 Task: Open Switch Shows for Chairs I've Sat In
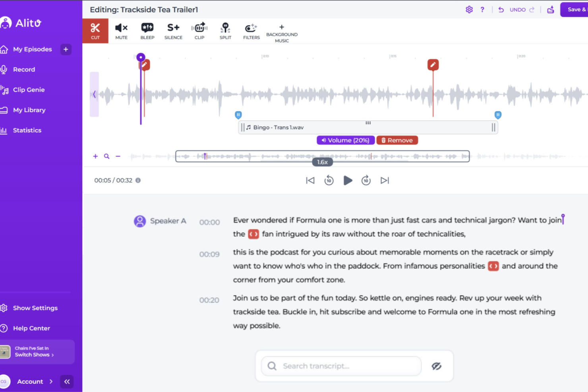coord(34,355)
